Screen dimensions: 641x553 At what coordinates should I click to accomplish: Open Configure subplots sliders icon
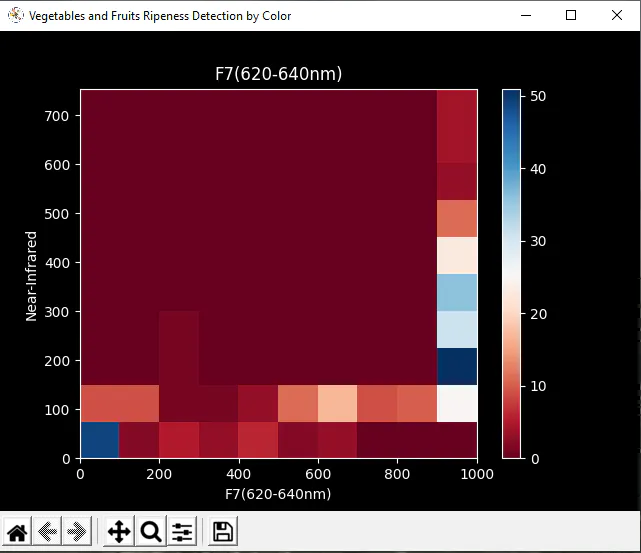[x=182, y=532]
